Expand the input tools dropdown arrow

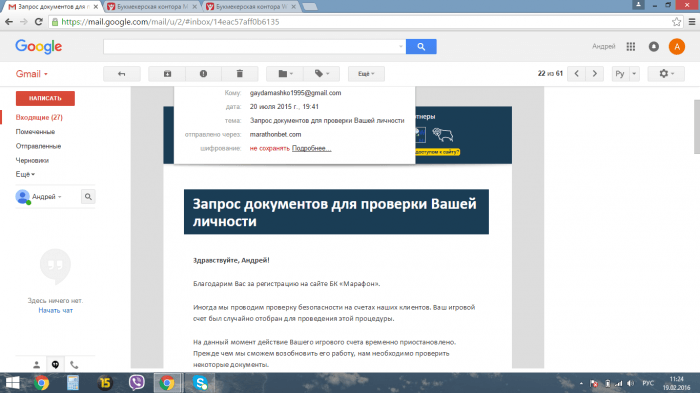pyautogui.click(x=634, y=74)
